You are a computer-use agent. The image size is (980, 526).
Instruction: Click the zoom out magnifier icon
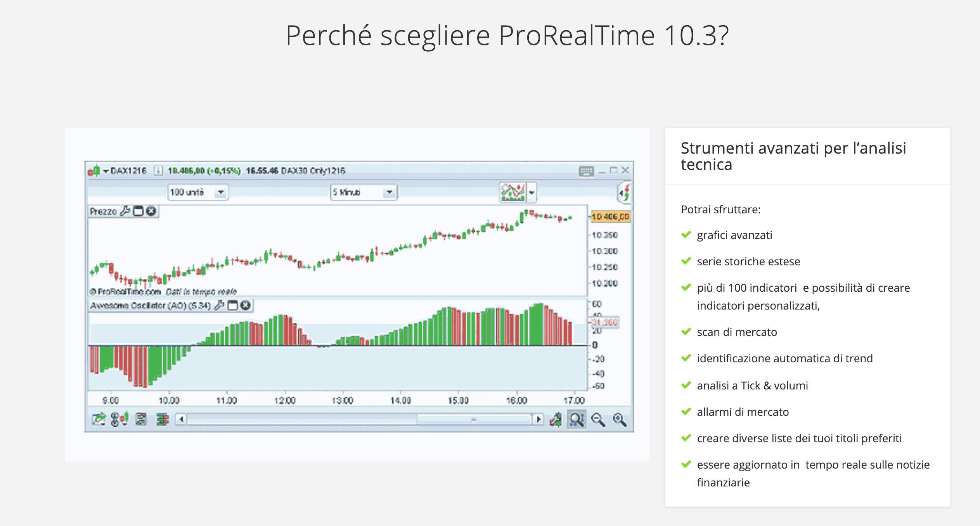tap(598, 419)
